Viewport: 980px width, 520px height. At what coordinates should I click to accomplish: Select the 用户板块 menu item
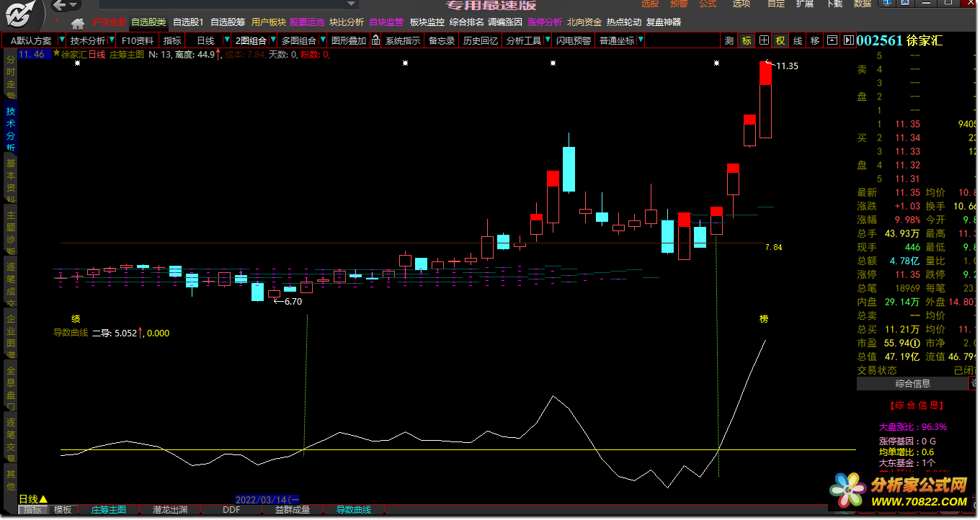268,22
